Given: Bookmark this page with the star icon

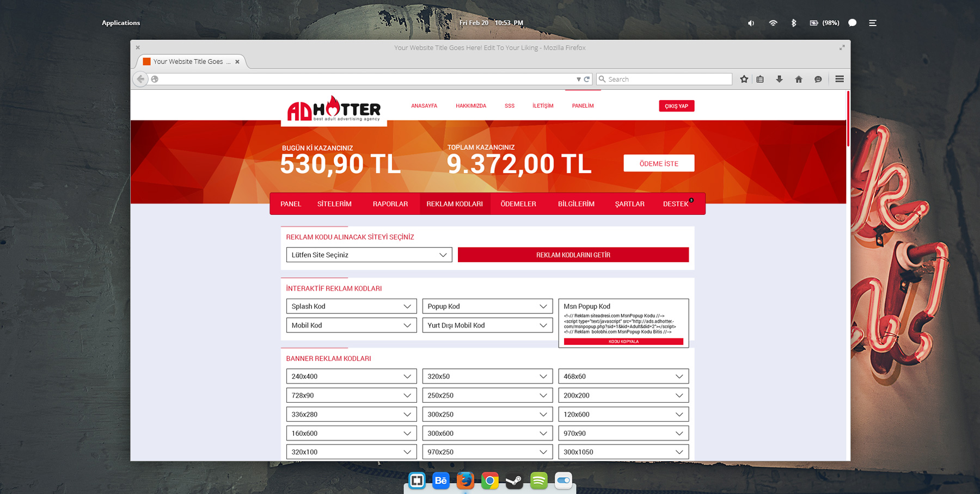Looking at the screenshot, I should [744, 79].
